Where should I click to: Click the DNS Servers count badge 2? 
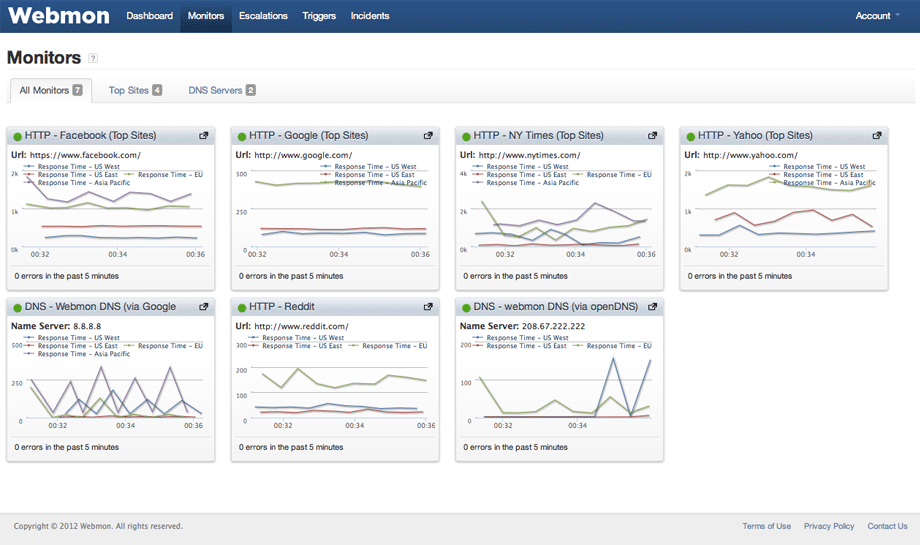(x=251, y=90)
